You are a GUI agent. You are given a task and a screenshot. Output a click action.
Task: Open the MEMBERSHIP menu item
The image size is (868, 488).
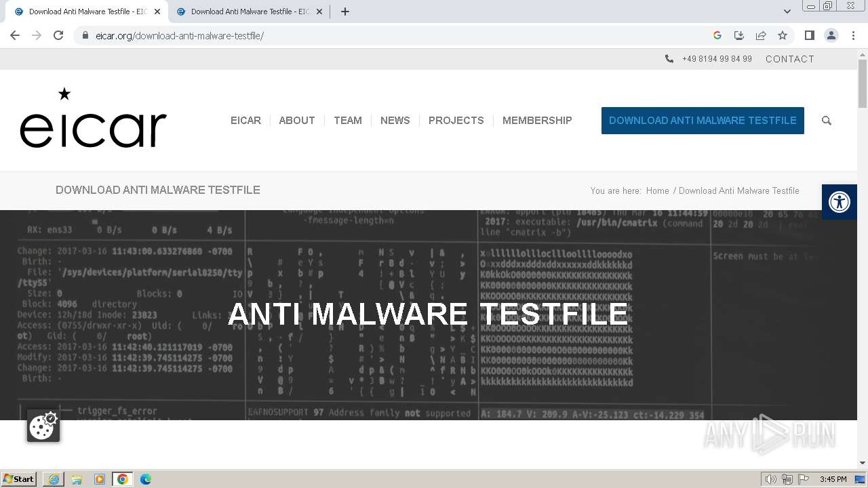[537, 121]
